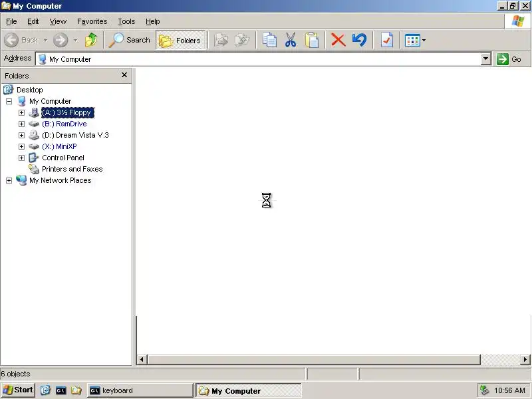The height and width of the screenshot is (399, 532).
Task: Click command prompt quick launch icon
Action: tap(61, 390)
